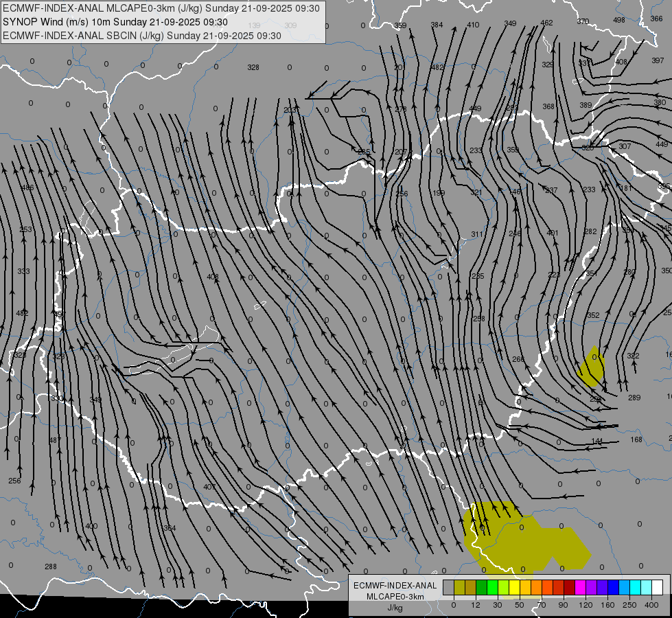Viewport: 672px width, 618px height.
Task: Click the legend tick label '90'
Action: tap(563, 605)
